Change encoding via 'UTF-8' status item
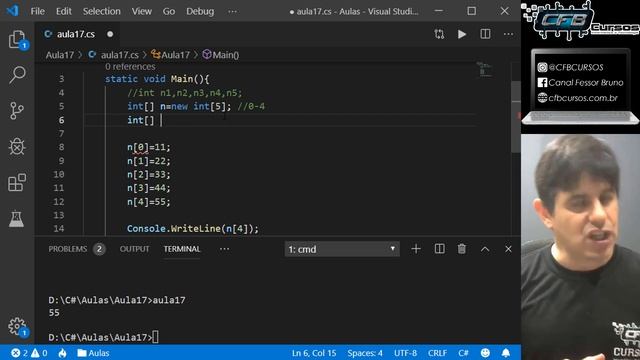This screenshot has height=360, width=640. [405, 353]
